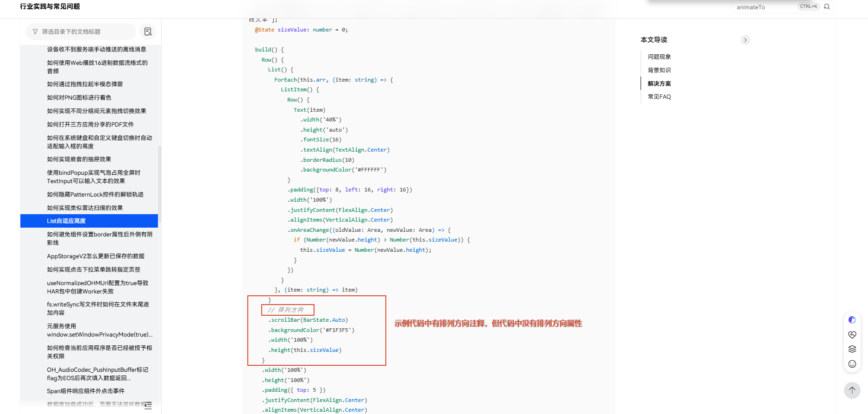Open 如何使用Web播放16进制数据流格式的音频 article
Screen dimensions: 868x414
97,67
